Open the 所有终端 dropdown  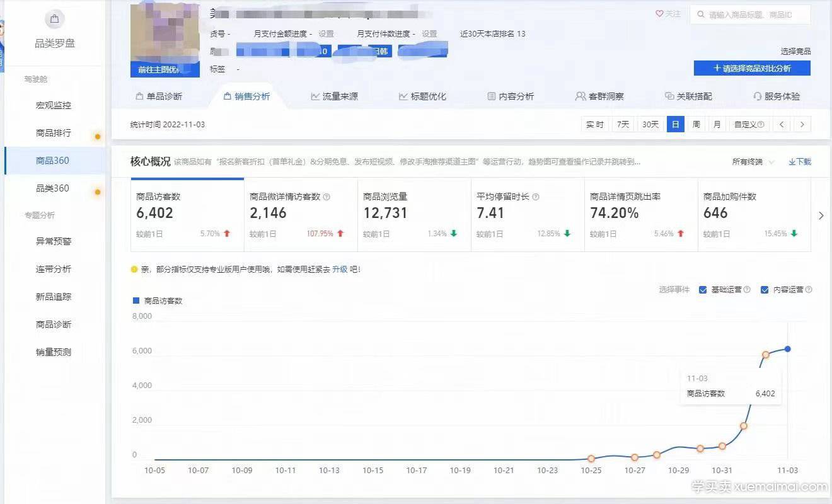[753, 162]
